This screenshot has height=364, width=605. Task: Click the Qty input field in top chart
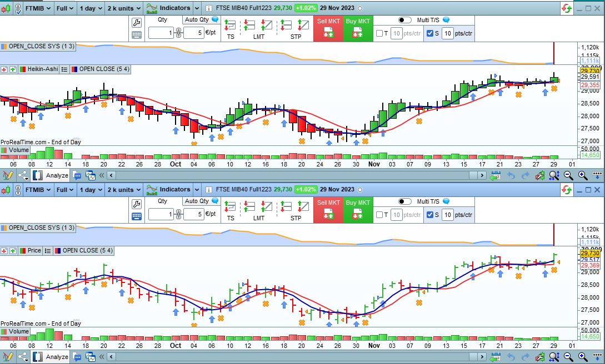(x=161, y=33)
